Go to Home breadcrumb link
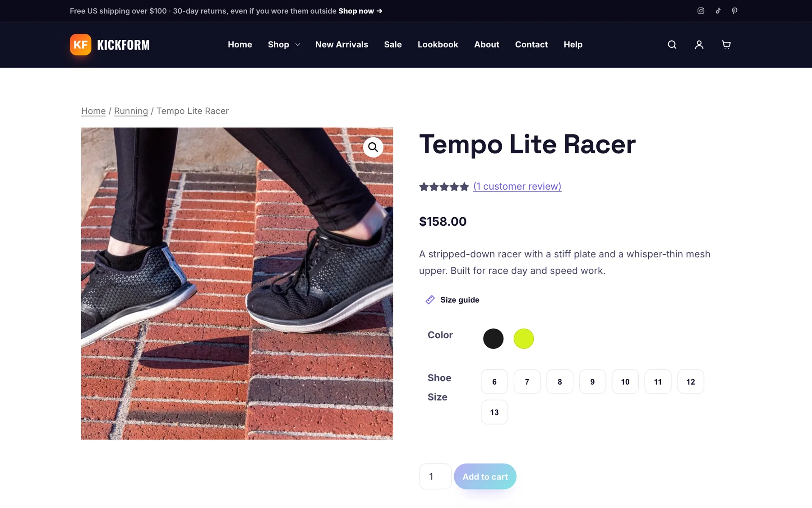This screenshot has width=812, height=508. tap(93, 111)
